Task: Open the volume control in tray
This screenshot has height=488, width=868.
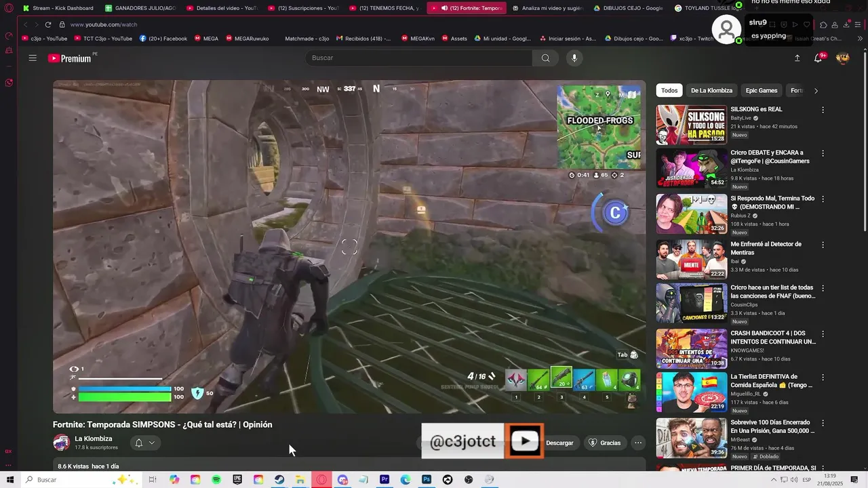Action: click(795, 480)
